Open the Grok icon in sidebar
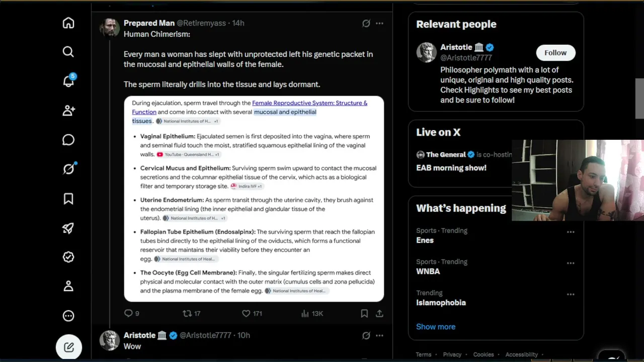Screen dimensions: 644x362 (68, 169)
